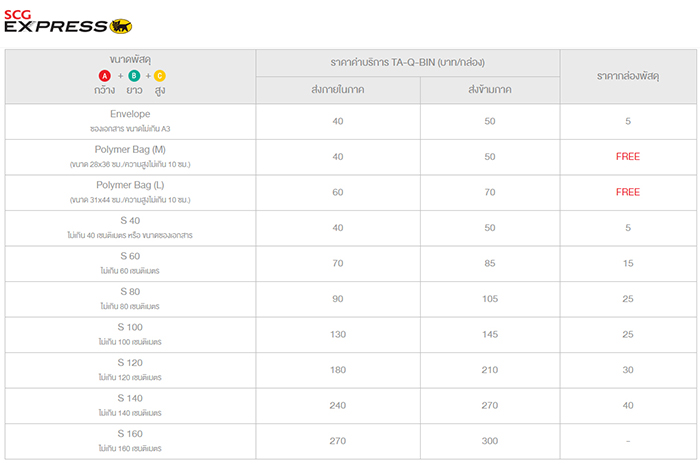Click the TA-Q-BIN service price header
This screenshot has width=700, height=466.
pyautogui.click(x=408, y=62)
